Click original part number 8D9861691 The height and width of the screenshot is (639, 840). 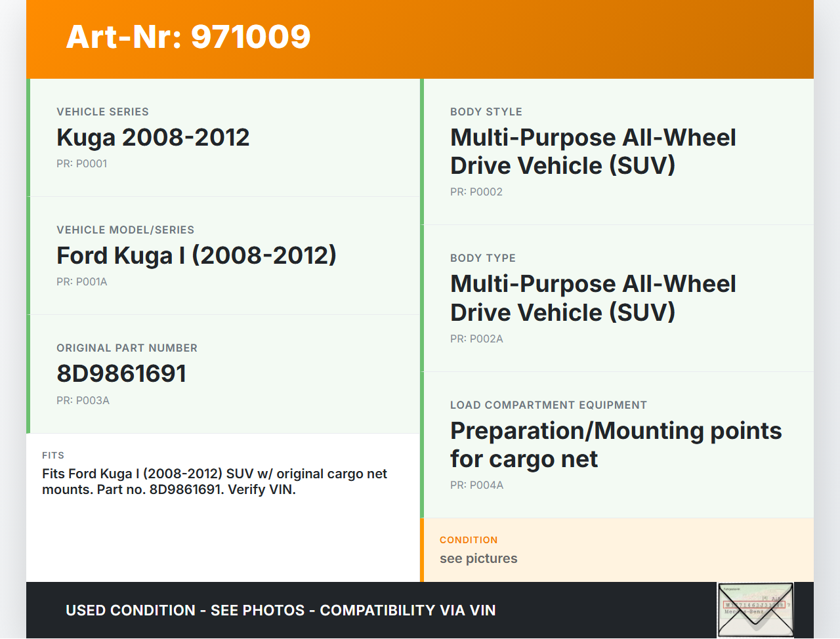121,374
